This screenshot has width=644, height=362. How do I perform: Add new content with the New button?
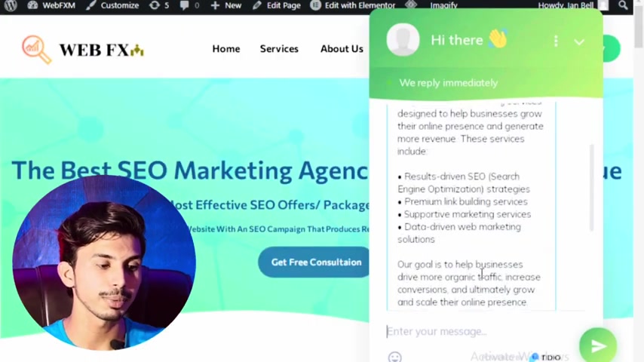[x=226, y=5]
